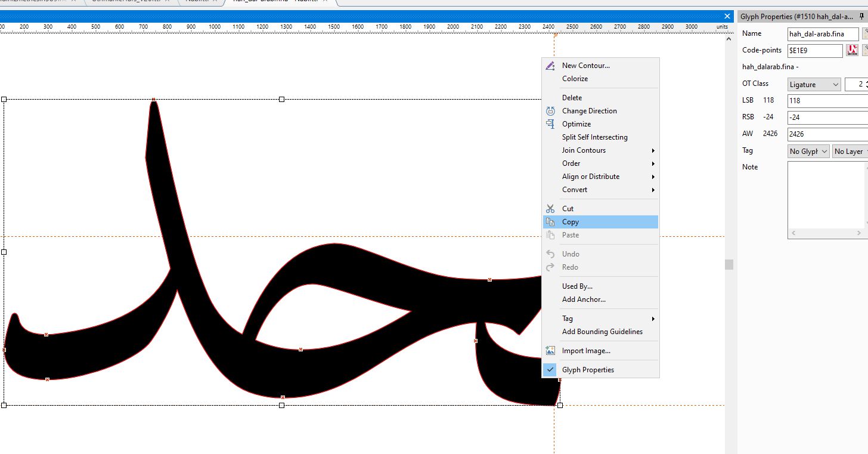Expand the Convert submenu
This screenshot has height=454, width=868.
(600, 190)
